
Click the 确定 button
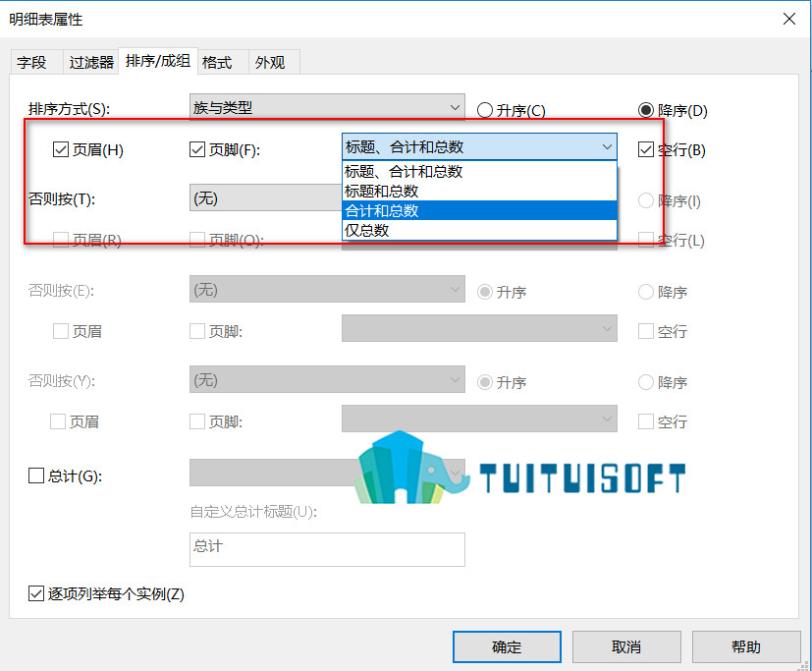click(507, 646)
